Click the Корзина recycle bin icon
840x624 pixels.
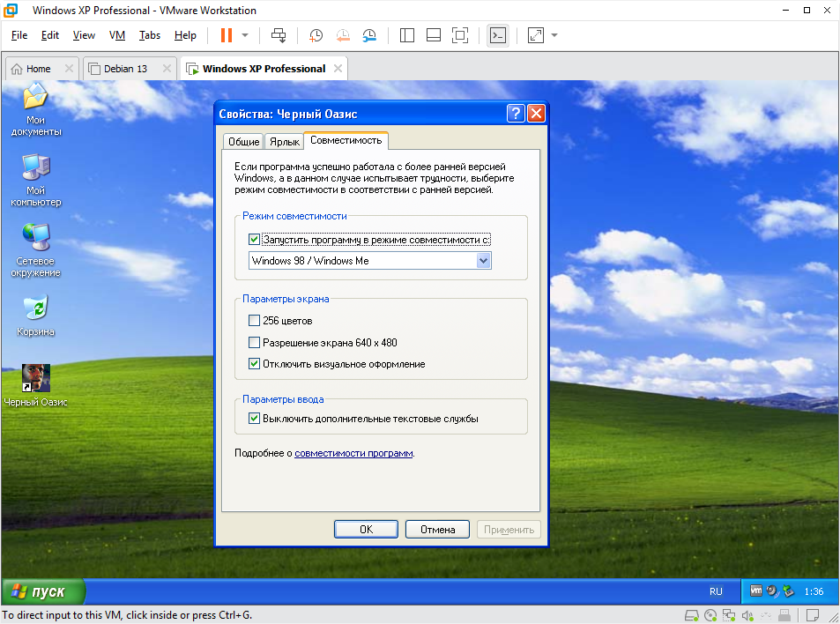tap(35, 308)
